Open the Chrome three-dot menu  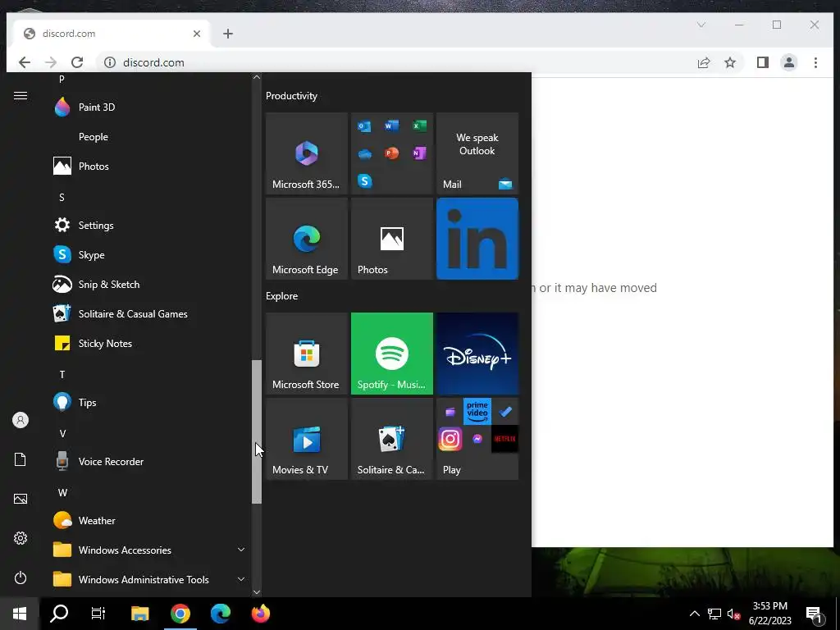[x=815, y=62]
